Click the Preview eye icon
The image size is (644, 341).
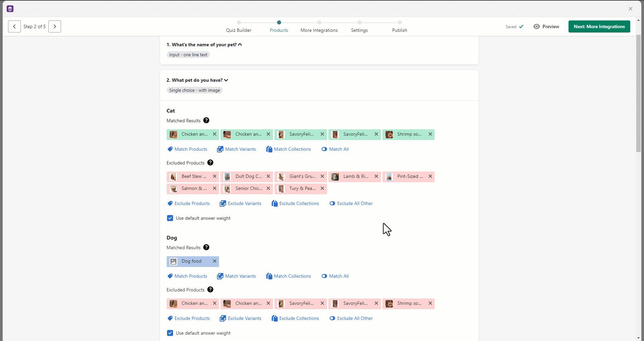537,26
